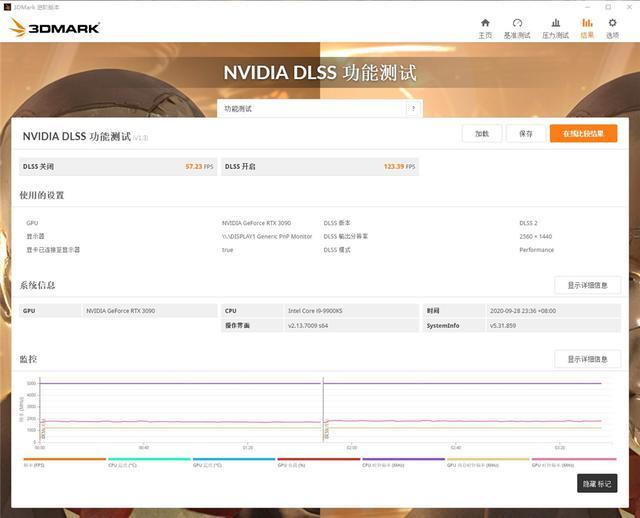Toggle the GPU 内存时钟频率 (MHz) tan legend series
Image resolution: width=640 pixels, height=518 pixels.
488,462
